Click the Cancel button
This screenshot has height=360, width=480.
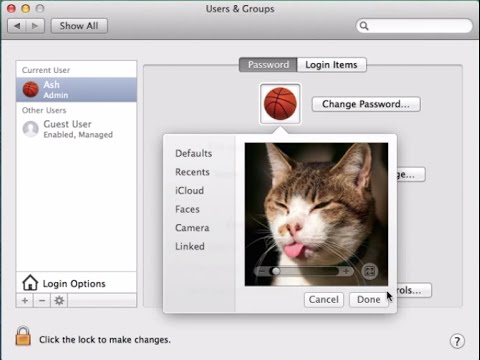(x=324, y=299)
